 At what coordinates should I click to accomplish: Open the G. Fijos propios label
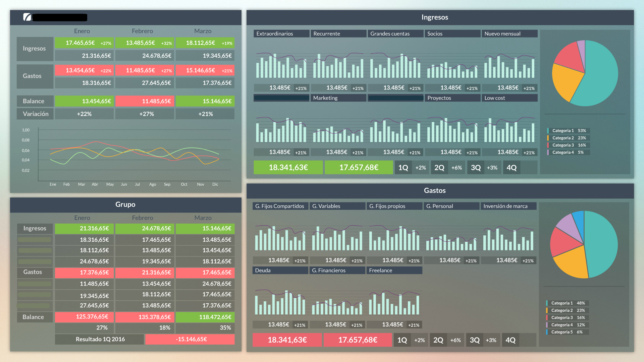394,206
